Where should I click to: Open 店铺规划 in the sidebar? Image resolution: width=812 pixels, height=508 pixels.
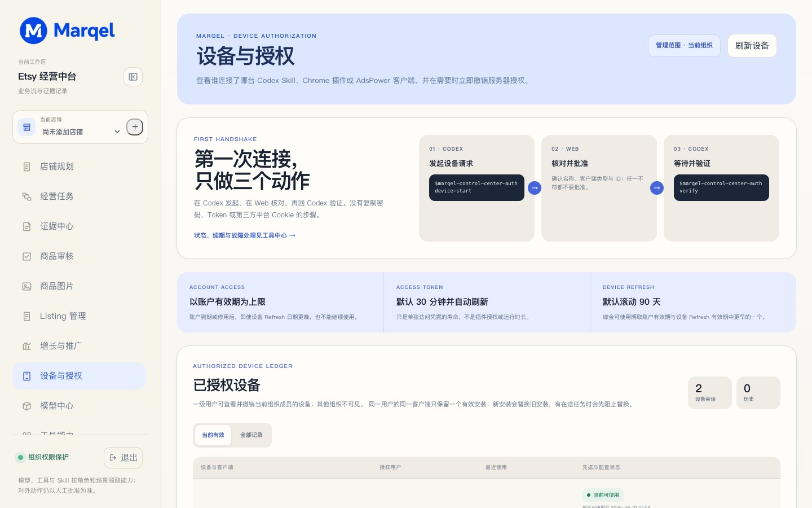[79, 167]
